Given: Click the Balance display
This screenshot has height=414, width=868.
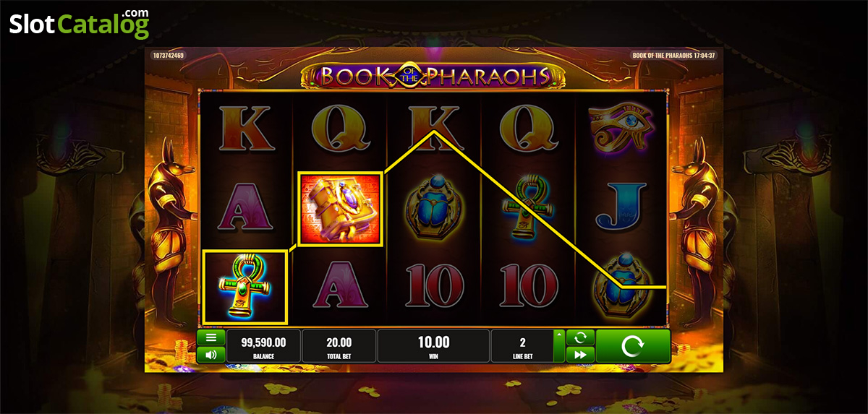Looking at the screenshot, I should [263, 346].
